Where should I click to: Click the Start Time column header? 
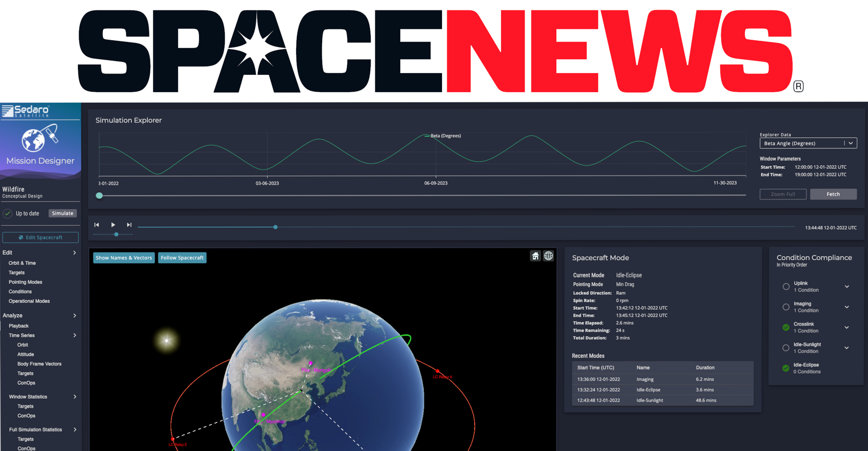coord(596,367)
